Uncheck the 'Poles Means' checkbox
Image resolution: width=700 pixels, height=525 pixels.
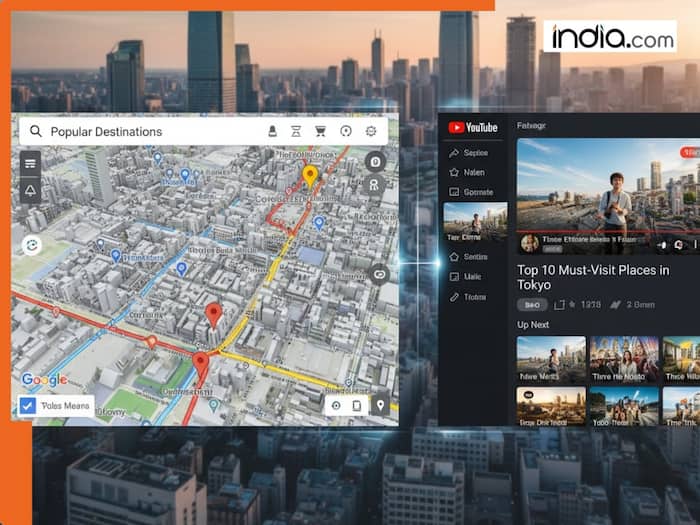point(27,406)
